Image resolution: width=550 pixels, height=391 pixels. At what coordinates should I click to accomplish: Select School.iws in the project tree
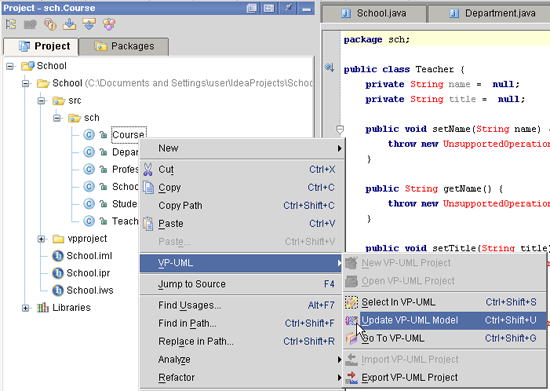(90, 290)
